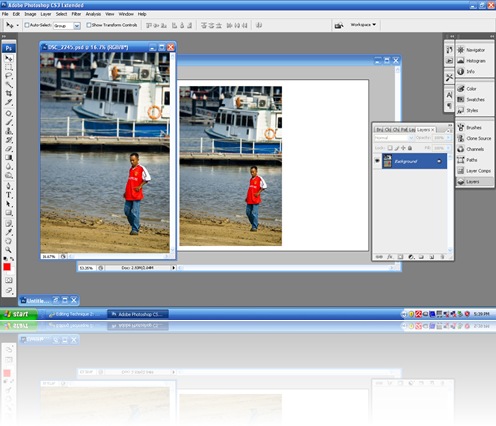The width and height of the screenshot is (496, 426).
Task: Open the Swatches panel
Action: (475, 99)
